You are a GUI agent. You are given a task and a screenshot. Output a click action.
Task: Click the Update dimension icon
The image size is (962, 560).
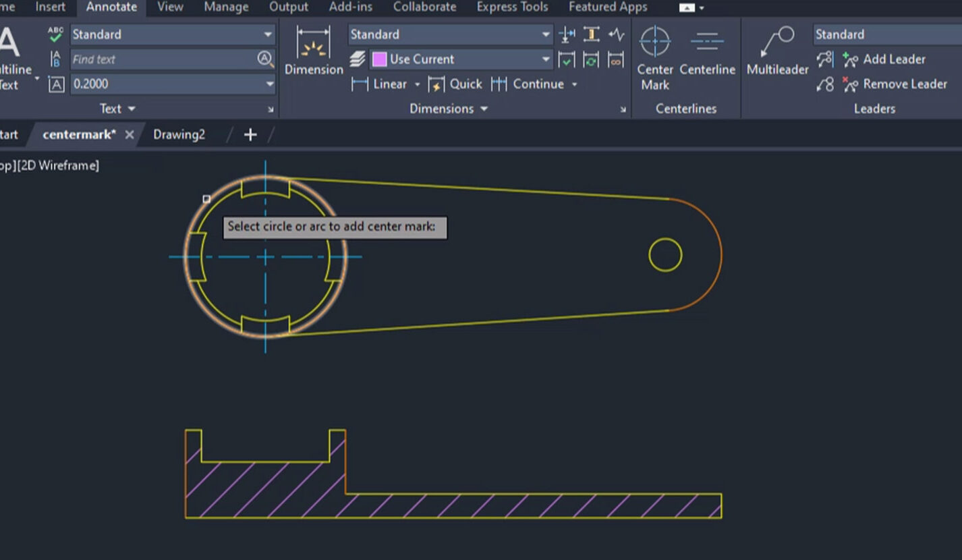pos(591,60)
